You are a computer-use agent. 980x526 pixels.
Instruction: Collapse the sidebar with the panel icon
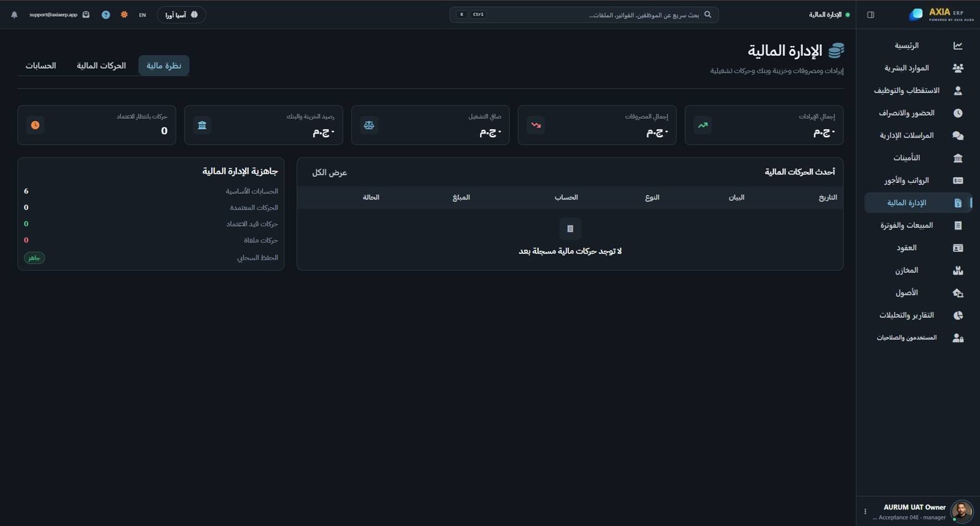pos(870,15)
